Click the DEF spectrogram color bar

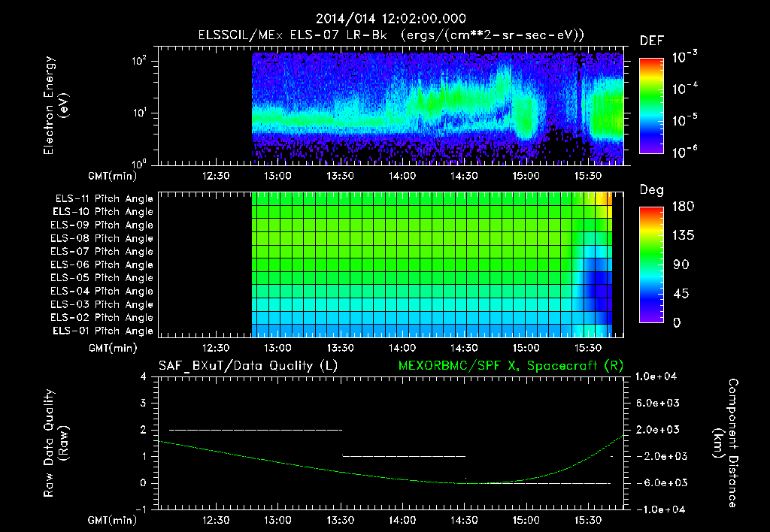coord(651,106)
